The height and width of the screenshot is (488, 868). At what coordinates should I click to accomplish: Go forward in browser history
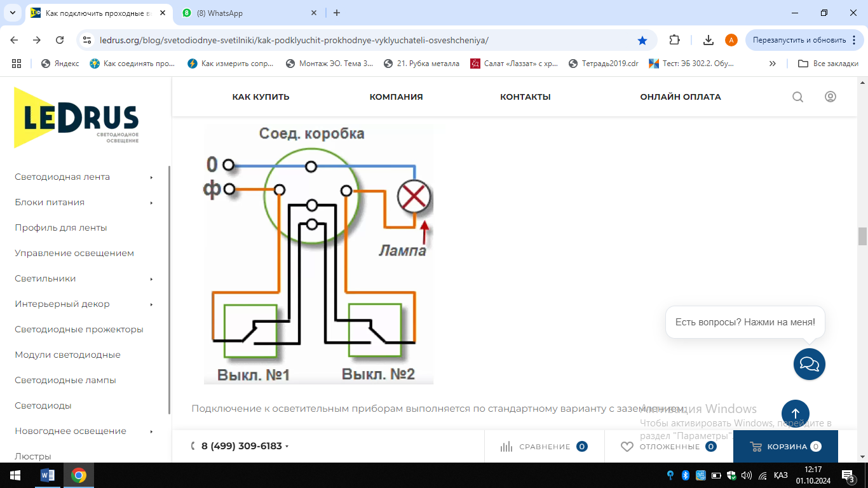coord(37,40)
